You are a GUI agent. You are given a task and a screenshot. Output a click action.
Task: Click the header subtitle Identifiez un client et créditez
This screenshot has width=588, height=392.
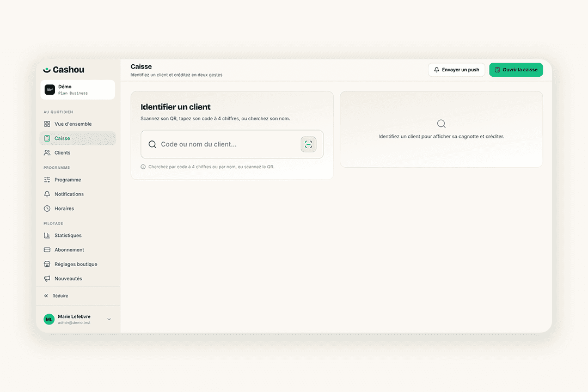coord(176,75)
